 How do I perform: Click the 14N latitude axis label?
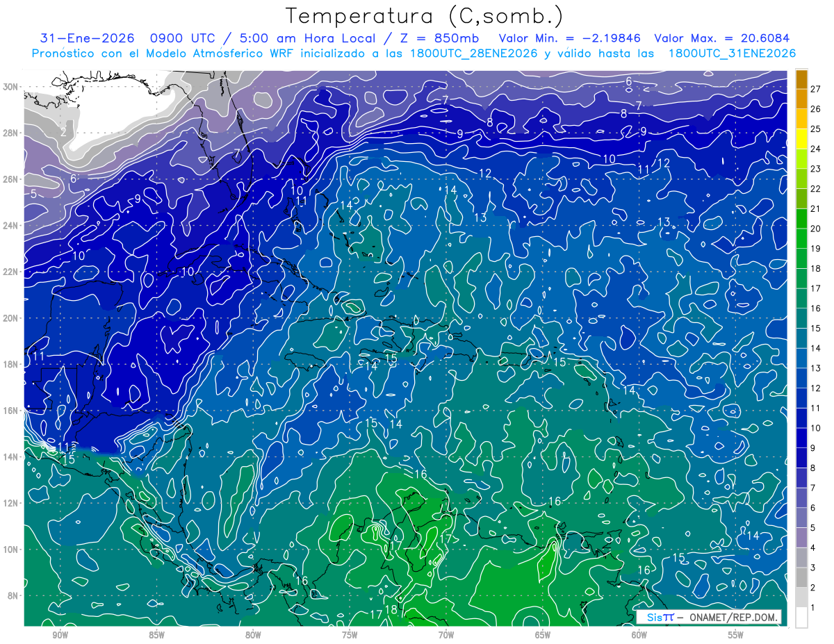[11, 456]
